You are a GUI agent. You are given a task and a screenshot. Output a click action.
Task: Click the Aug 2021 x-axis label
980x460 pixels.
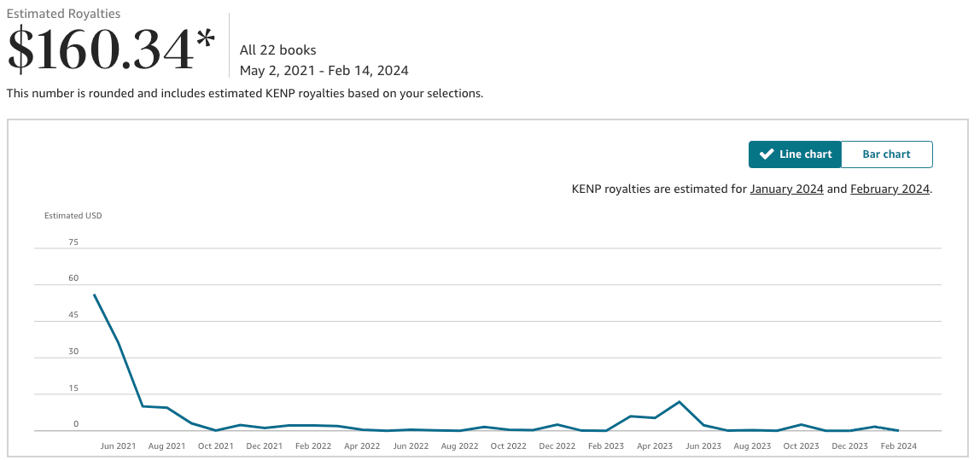(166, 446)
